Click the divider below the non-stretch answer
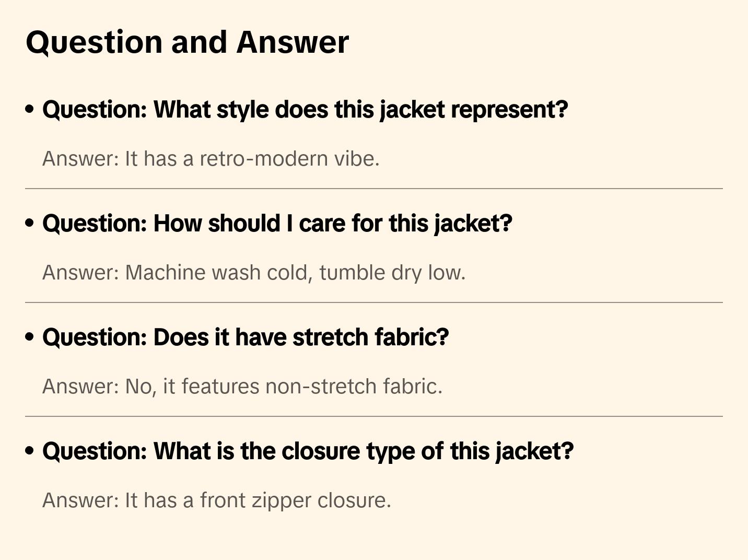 [374, 416]
